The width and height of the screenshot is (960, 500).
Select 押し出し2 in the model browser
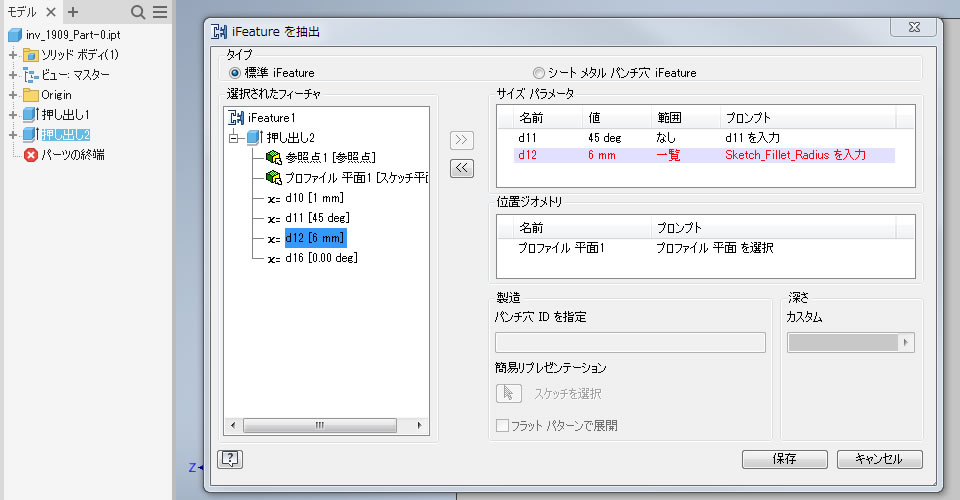66,135
